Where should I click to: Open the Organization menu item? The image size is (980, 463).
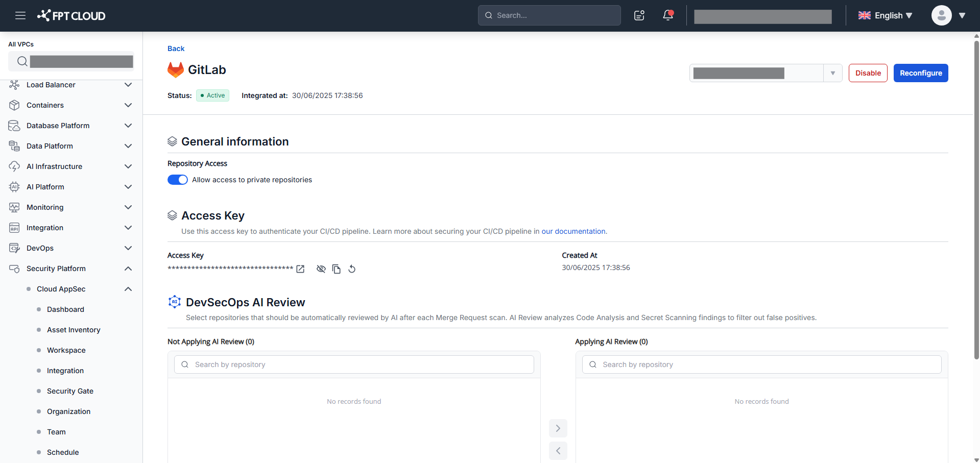[x=68, y=411]
